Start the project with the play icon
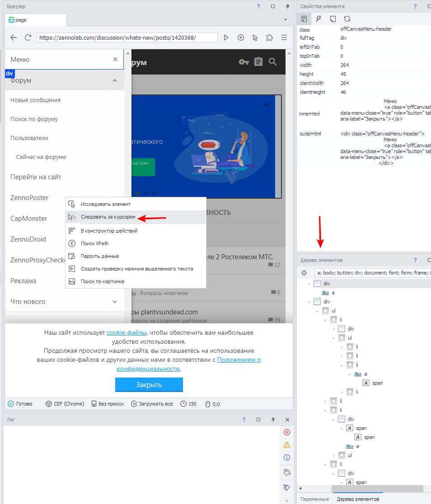The height and width of the screenshot is (504, 431). (226, 37)
